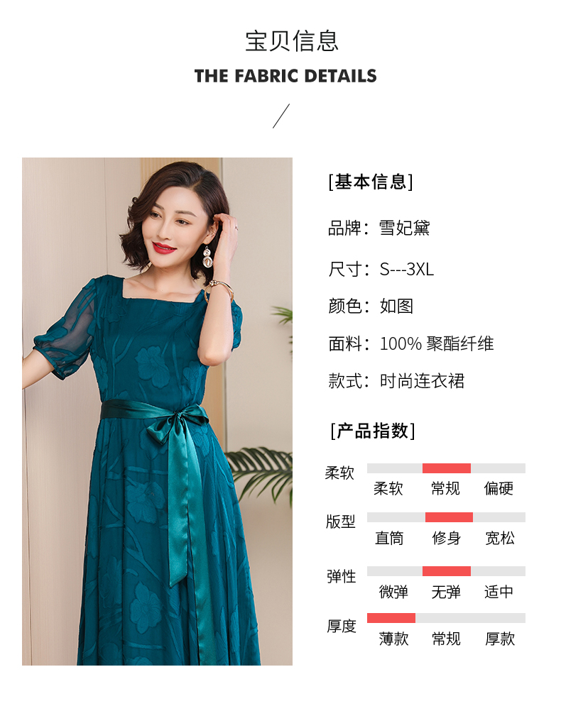The image size is (561, 728).
Task: Select the 薄款 thickness label
Action: coord(393,639)
